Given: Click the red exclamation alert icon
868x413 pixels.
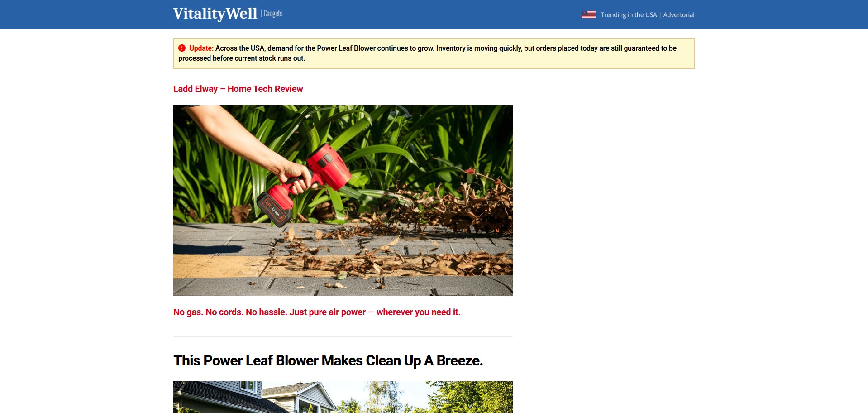Looking at the screenshot, I should tap(182, 48).
